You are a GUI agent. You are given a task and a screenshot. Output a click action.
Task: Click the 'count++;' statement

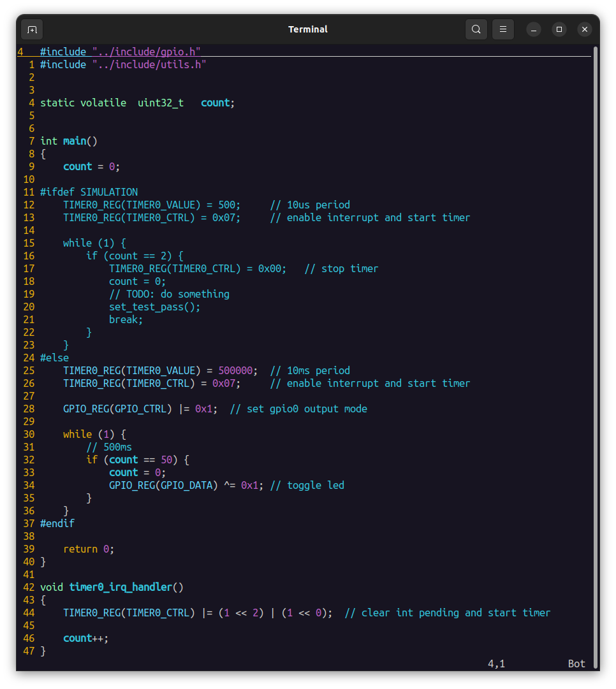click(85, 638)
